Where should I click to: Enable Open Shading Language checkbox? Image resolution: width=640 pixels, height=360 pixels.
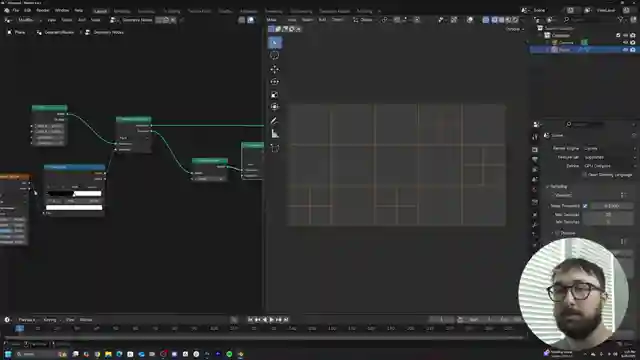pos(585,175)
